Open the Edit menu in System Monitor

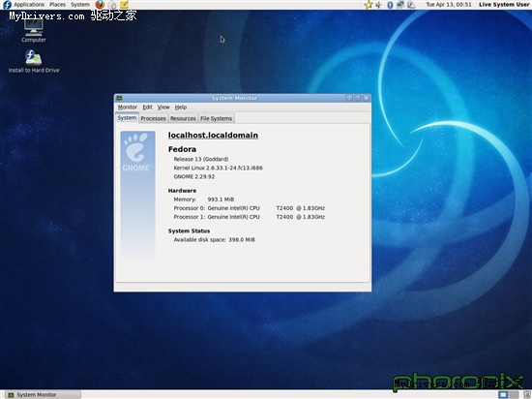[147, 107]
